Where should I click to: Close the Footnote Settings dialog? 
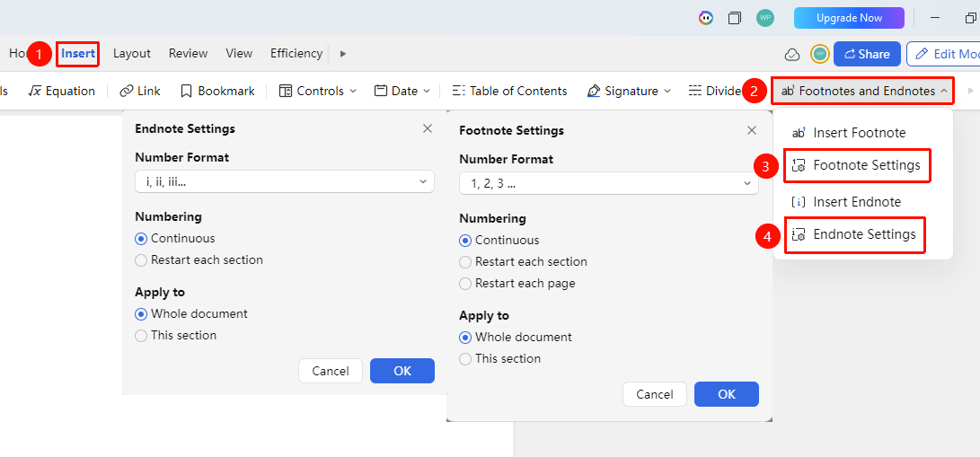click(x=752, y=130)
